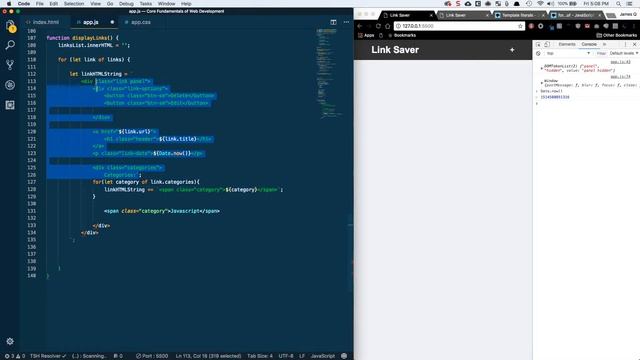640x360 pixels.
Task: Open the Chrome three-dot menu
Action: 634,26
